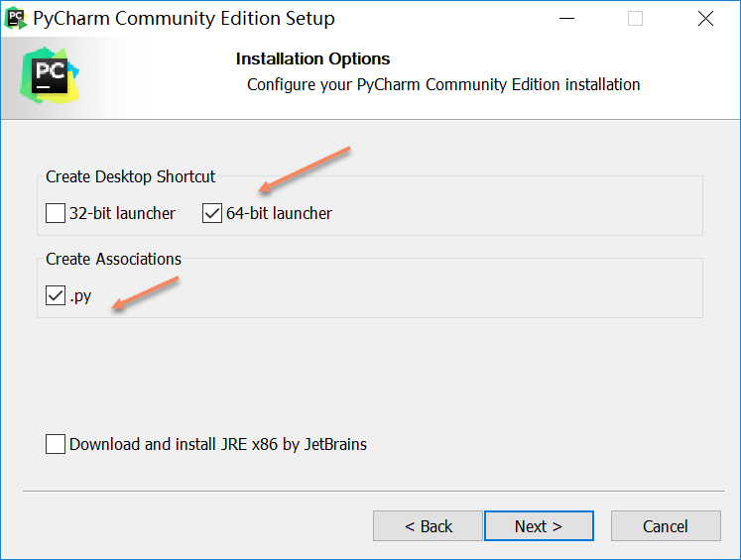Click the '32-bit launcher' label text
The width and height of the screenshot is (741, 560).
122,213
